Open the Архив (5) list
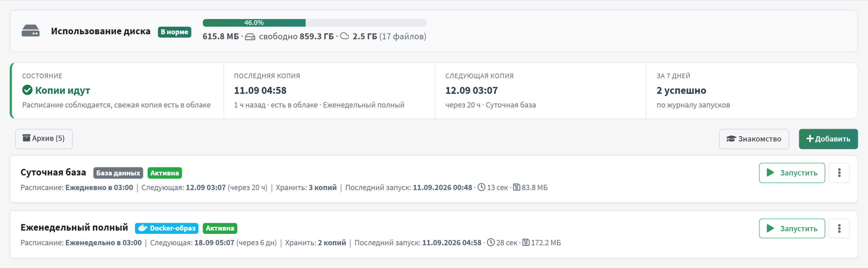Viewport: 868px width, 268px height. pos(44,139)
